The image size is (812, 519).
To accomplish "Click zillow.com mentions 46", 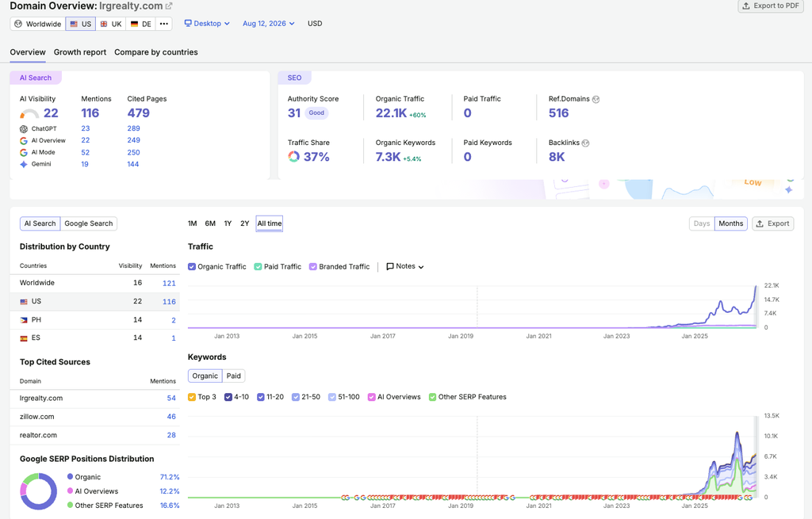I will [171, 417].
